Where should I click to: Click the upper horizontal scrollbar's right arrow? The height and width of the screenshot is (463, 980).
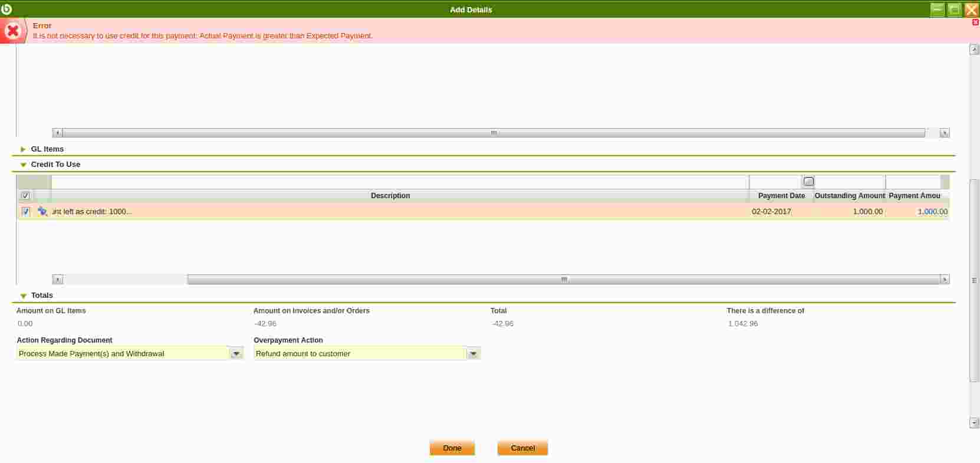click(x=945, y=133)
